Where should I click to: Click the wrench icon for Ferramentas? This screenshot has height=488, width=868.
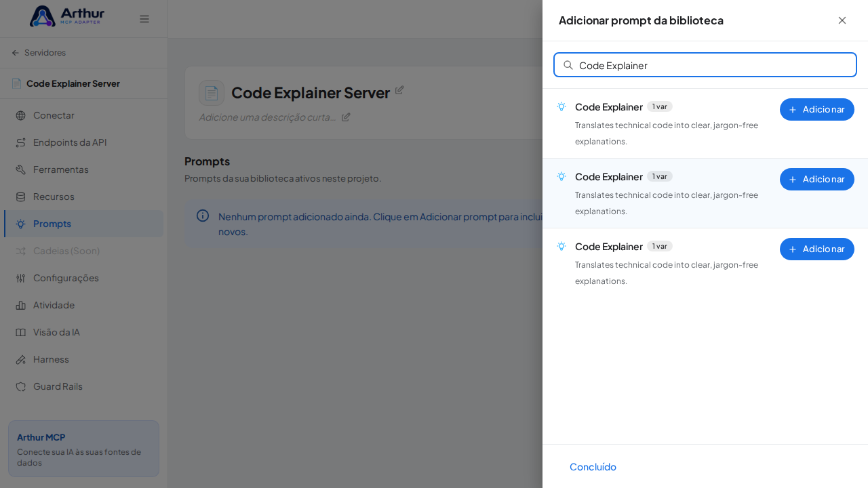point(20,169)
